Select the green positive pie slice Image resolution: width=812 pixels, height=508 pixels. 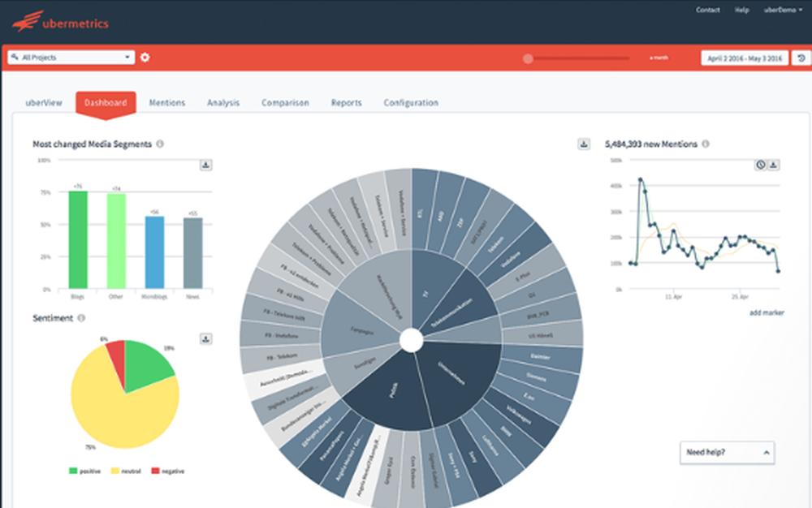[145, 366]
